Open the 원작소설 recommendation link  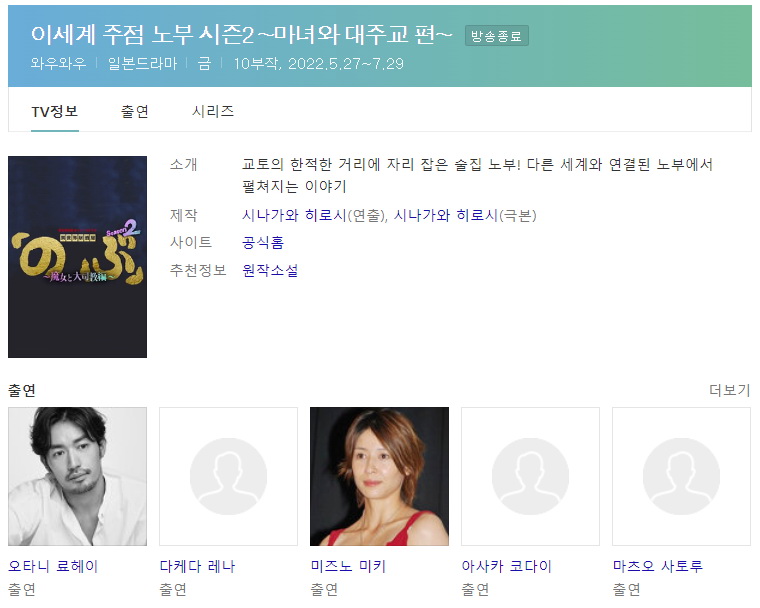pyautogui.click(x=270, y=270)
